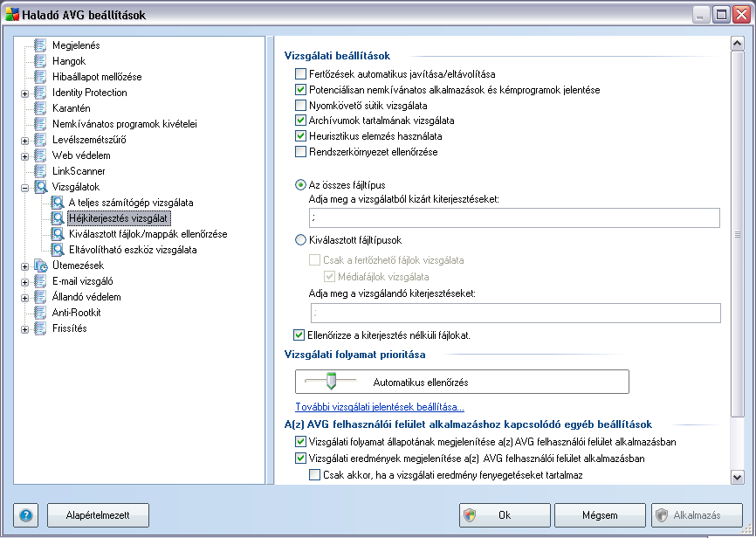The width and height of the screenshot is (756, 538).
Task: Click the Hangok tree icon
Action: coord(40,61)
